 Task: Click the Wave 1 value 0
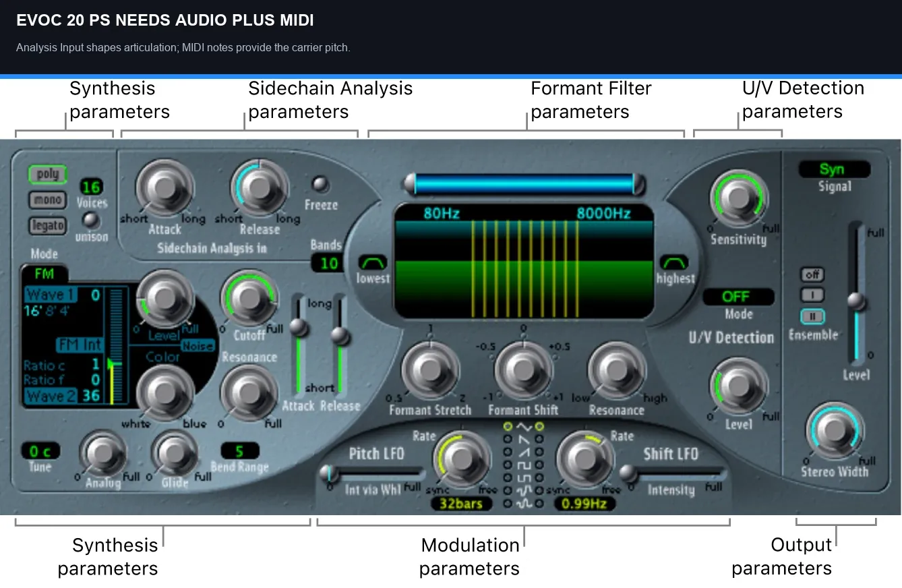tap(96, 295)
